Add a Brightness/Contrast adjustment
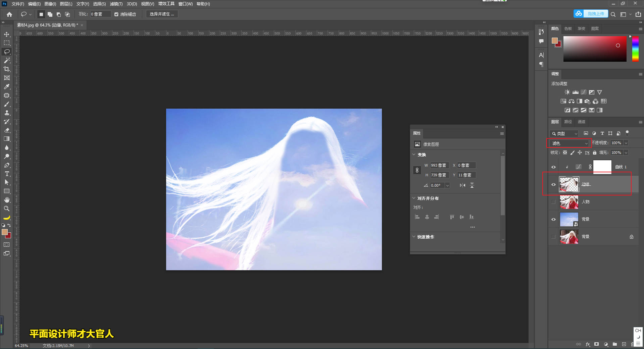 point(567,92)
